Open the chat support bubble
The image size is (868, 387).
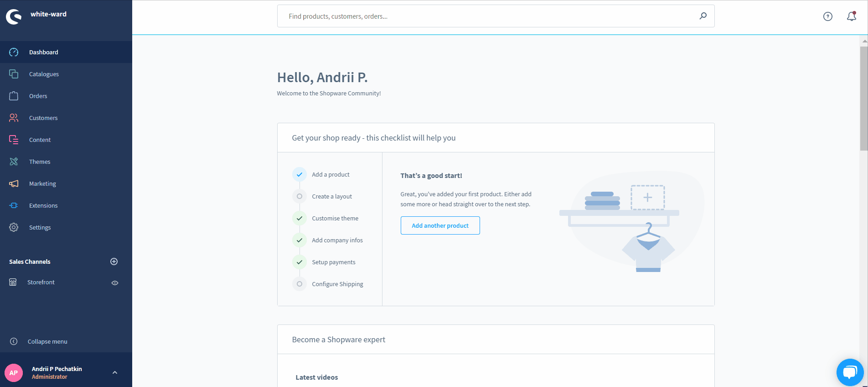(850, 372)
